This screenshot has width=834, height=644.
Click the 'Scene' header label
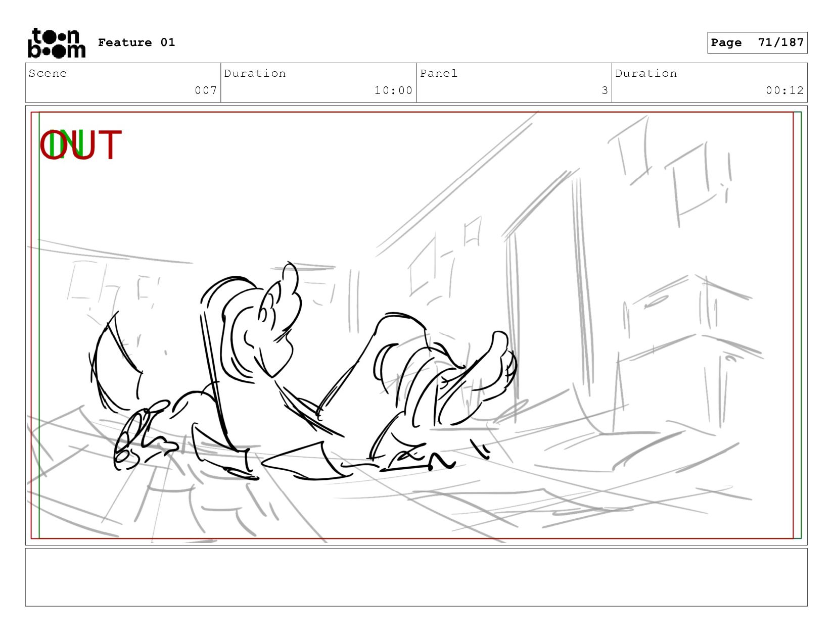(x=48, y=73)
